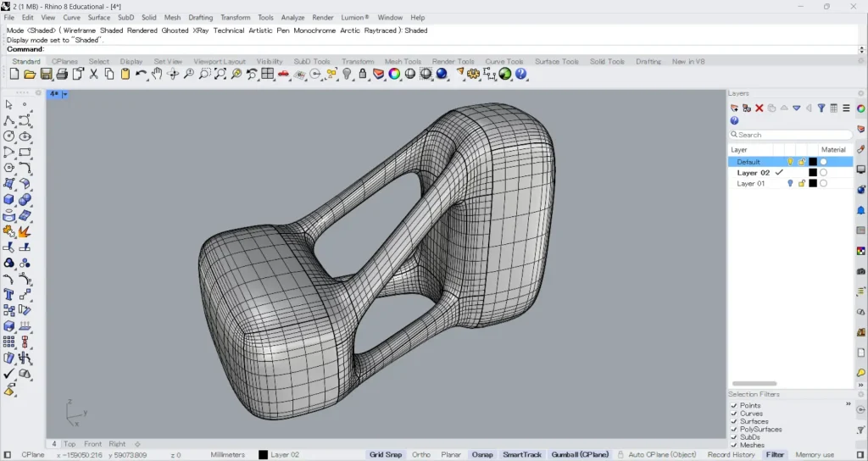
Task: Click the Undo arrow icon
Action: 142,74
